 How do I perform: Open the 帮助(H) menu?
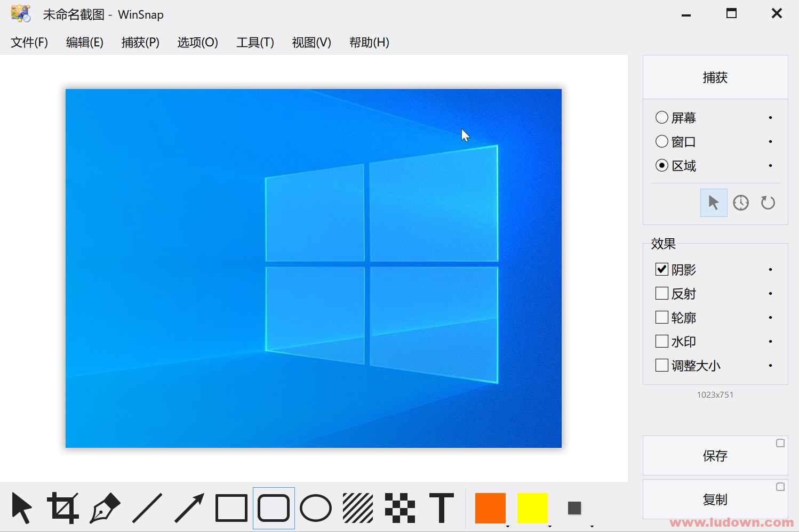pos(369,42)
